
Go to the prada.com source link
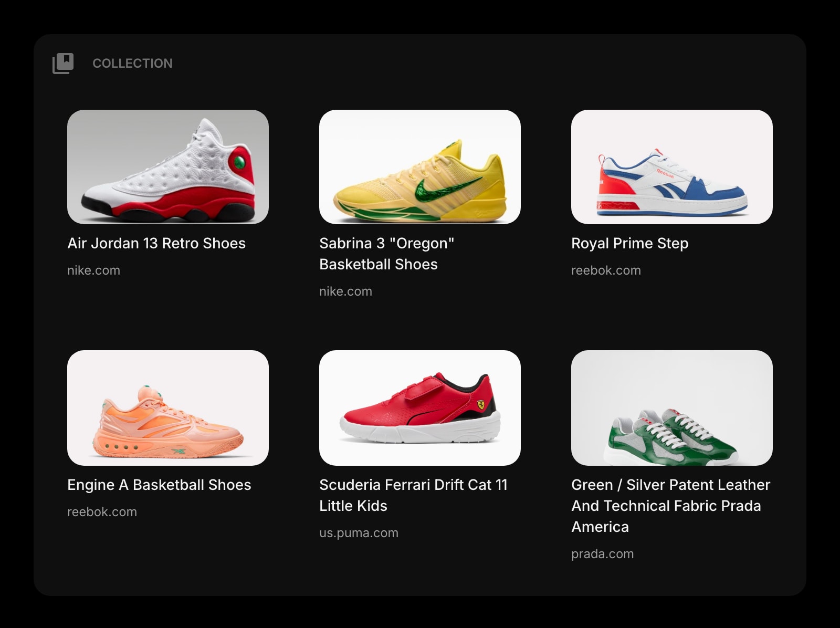pos(602,554)
